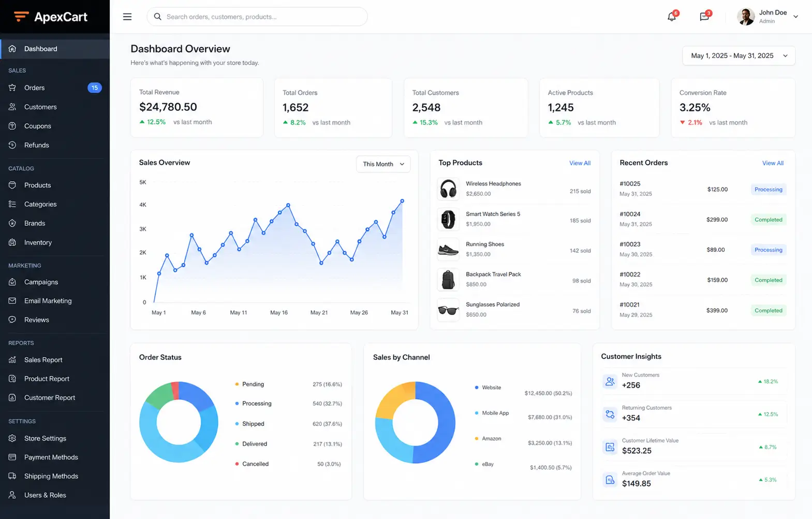The width and height of the screenshot is (812, 519).
Task: Click the Product Report icon
Action: (x=12, y=379)
